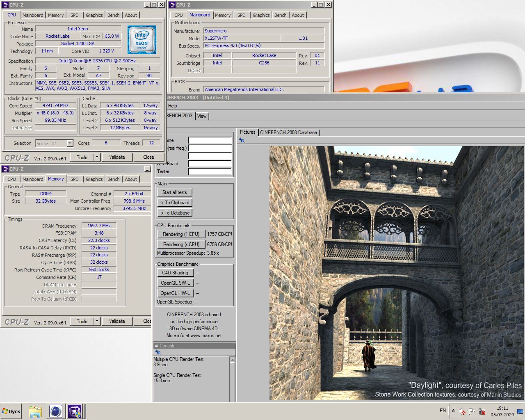Click the Tester input field
Image resolution: width=525 pixels, height=420 pixels.
(210, 171)
